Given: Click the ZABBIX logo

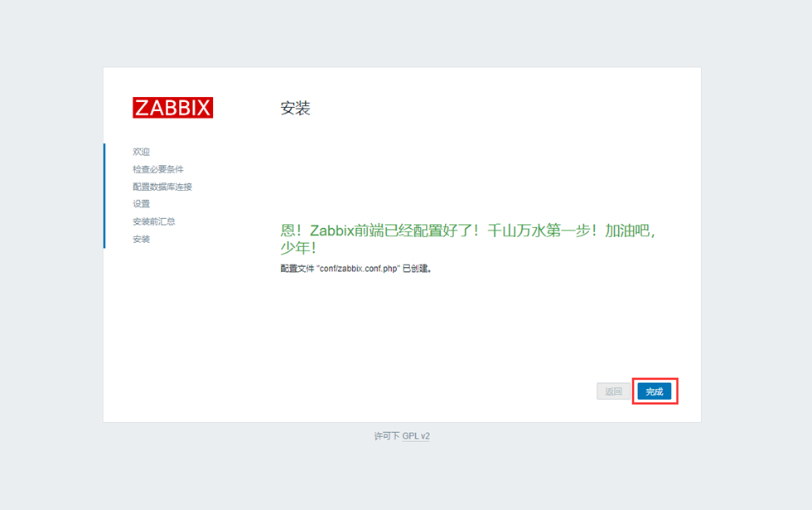Looking at the screenshot, I should point(172,108).
